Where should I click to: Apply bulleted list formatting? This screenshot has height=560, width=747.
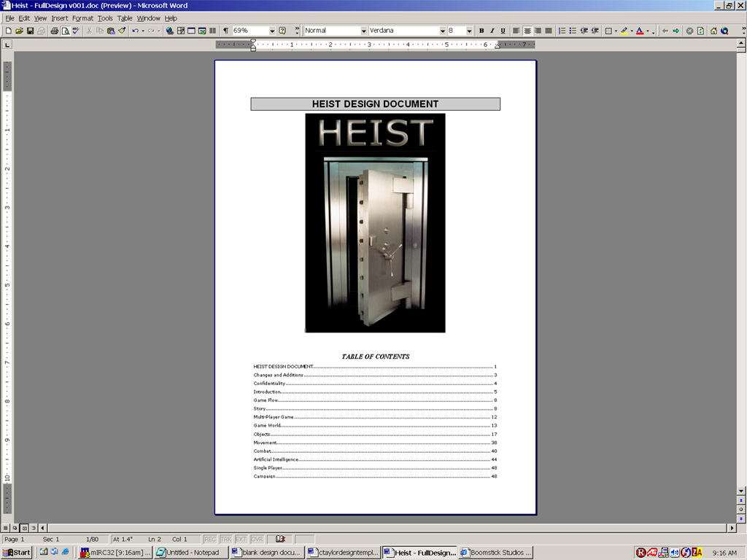tap(573, 31)
